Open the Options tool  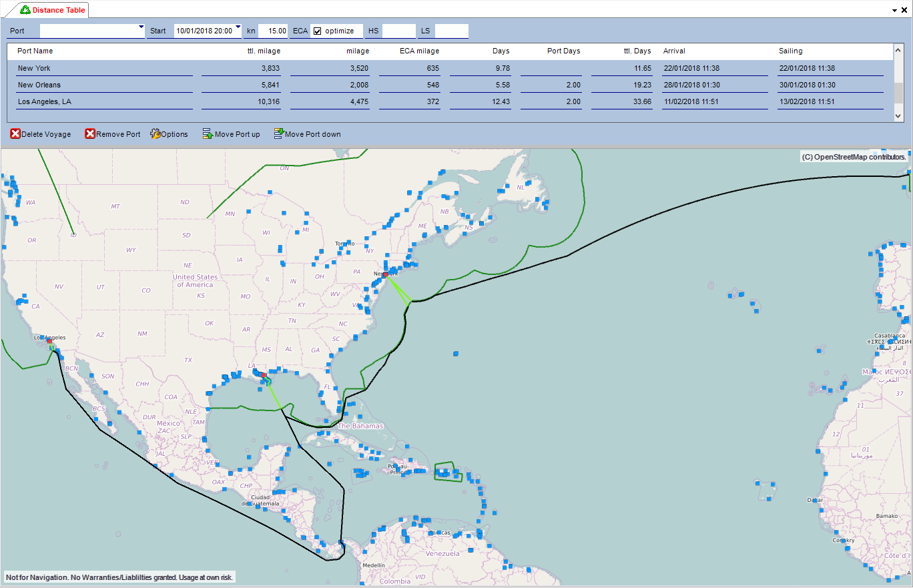(x=155, y=133)
